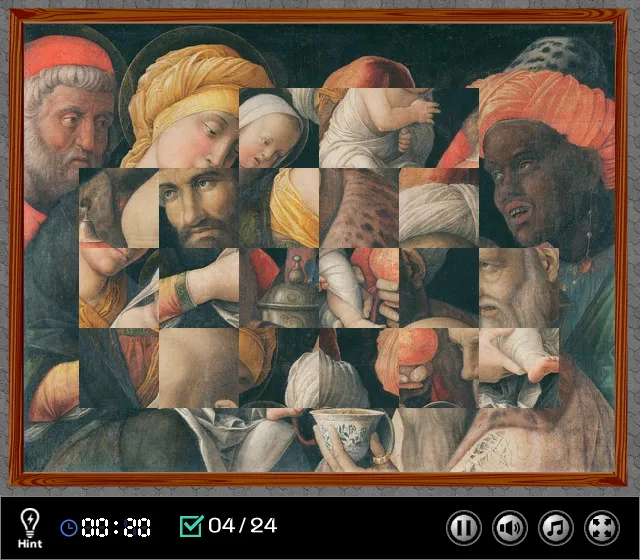Select the baby legs and red orb piece
The image size is (640, 560).
tap(359, 288)
